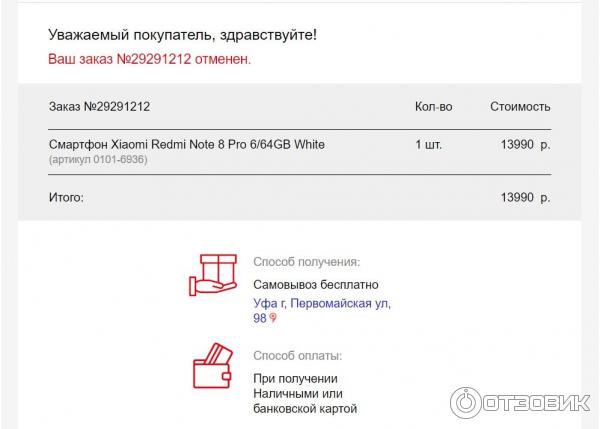This screenshot has height=429, width=600.
Task: Click the Способ получения heading
Action: 306,262
